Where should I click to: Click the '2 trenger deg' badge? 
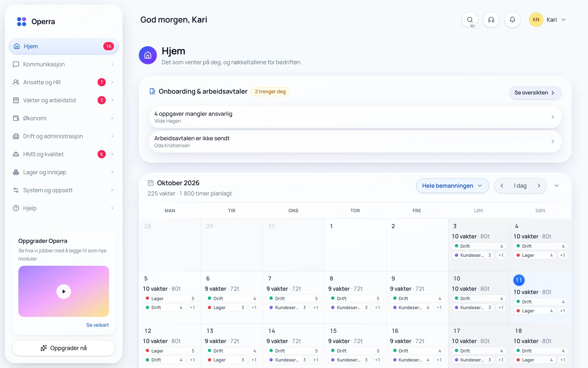click(270, 92)
